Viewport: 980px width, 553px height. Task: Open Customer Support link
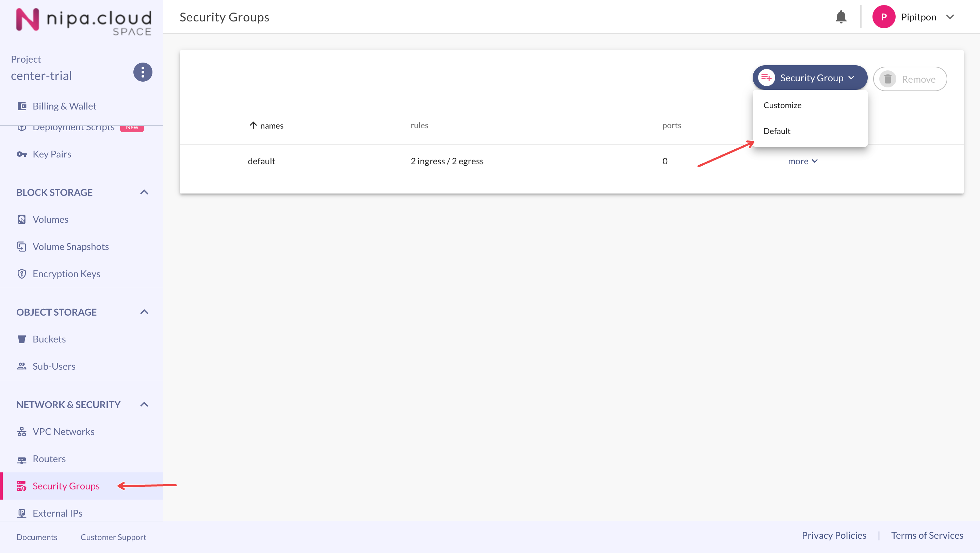click(x=113, y=537)
